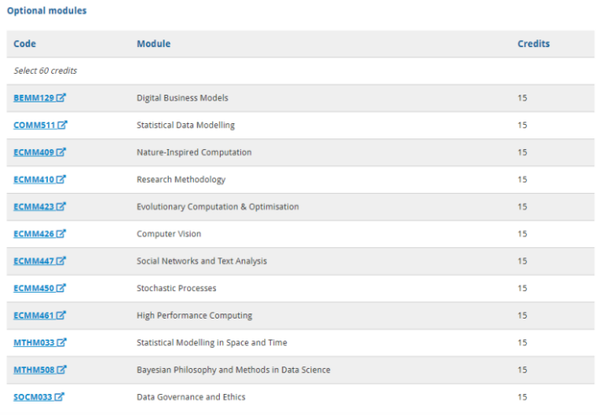The image size is (600, 415).
Task: Click external link icon beside ECMM423
Action: (61, 206)
